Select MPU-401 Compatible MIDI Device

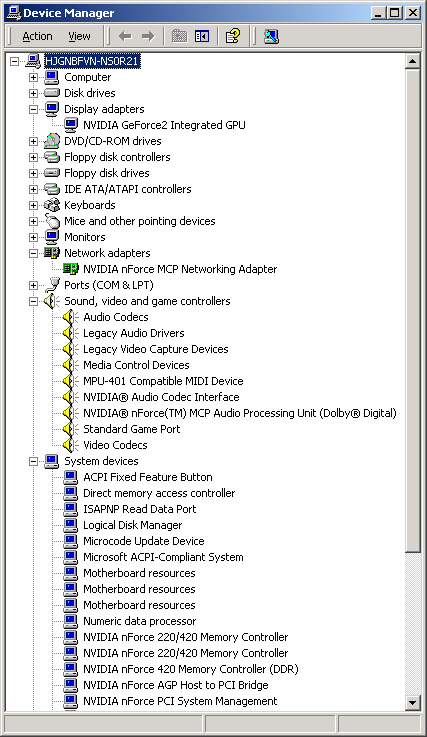tap(163, 381)
